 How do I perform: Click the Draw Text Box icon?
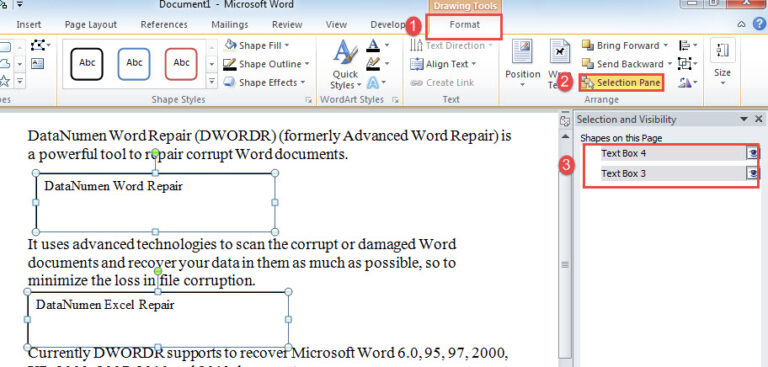(x=38, y=63)
